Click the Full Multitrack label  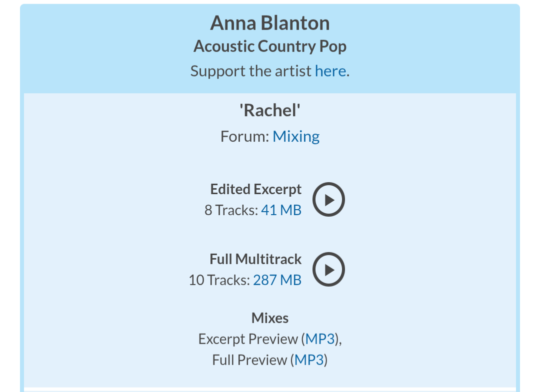(255, 259)
